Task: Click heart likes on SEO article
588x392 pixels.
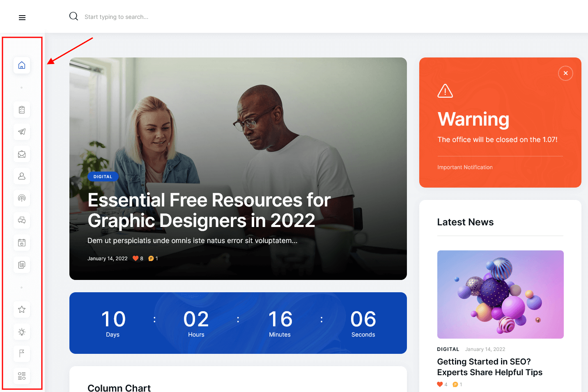Action: 442,385
